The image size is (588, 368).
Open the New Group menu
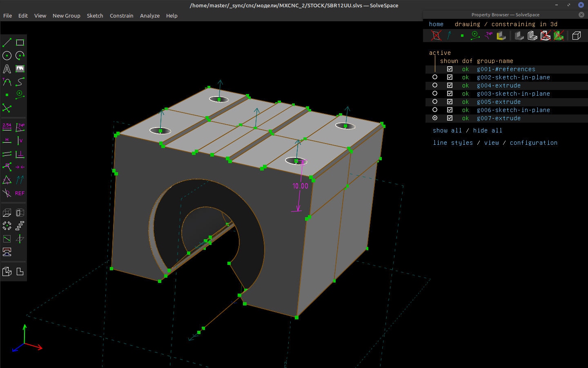click(66, 16)
